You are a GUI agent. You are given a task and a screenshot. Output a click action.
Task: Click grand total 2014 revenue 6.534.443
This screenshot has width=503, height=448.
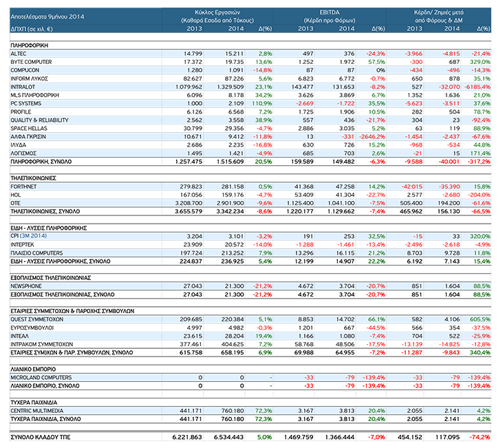click(228, 437)
